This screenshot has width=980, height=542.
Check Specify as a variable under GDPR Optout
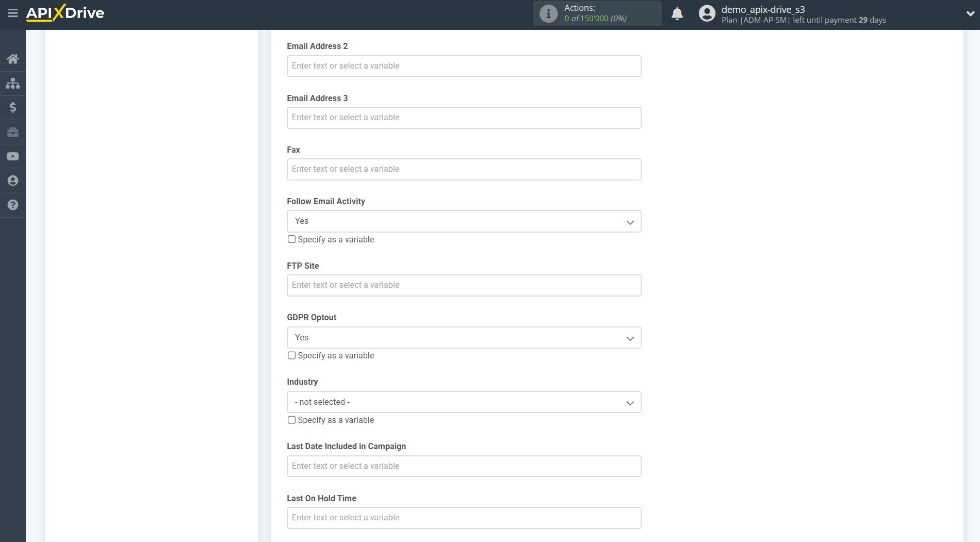(291, 355)
